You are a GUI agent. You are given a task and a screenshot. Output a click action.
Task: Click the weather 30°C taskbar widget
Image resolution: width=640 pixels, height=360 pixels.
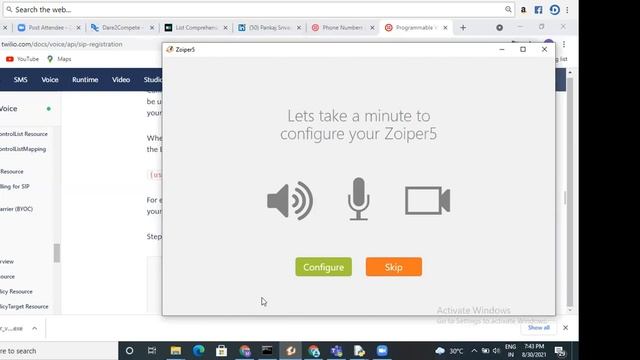449,351
